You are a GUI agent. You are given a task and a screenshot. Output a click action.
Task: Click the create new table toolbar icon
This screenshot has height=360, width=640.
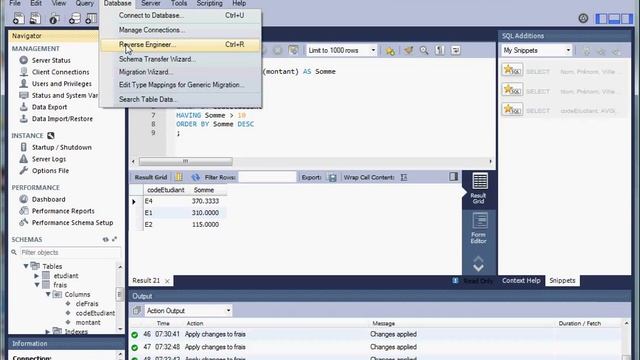91,18
